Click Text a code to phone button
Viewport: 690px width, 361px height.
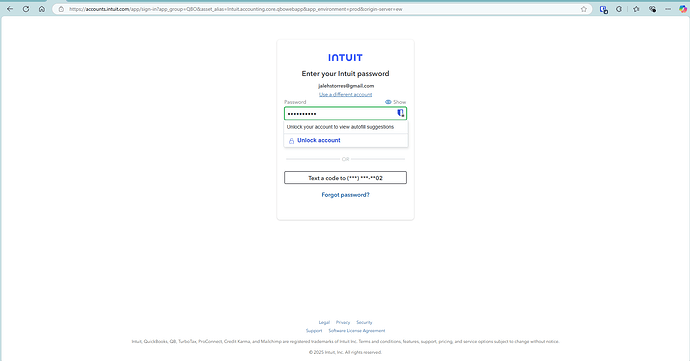(345, 178)
